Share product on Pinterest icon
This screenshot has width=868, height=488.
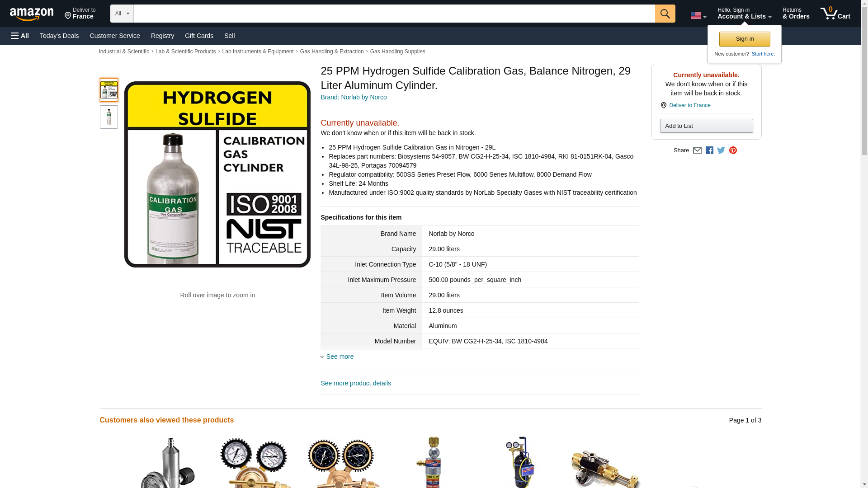click(733, 150)
